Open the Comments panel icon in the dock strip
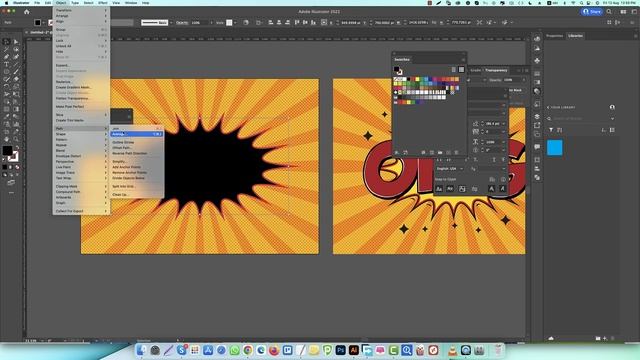The width and height of the screenshot is (640, 360). 537,147
